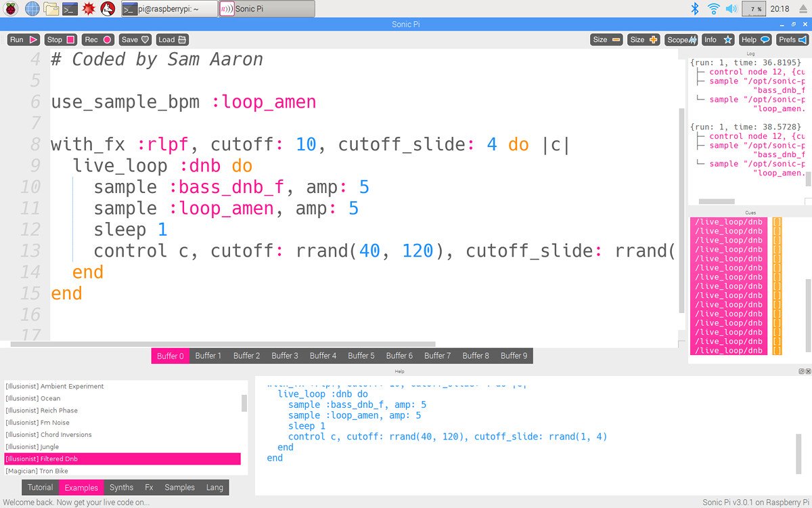Click the Run button
Image resolution: width=812 pixels, height=508 pixels.
tap(24, 40)
